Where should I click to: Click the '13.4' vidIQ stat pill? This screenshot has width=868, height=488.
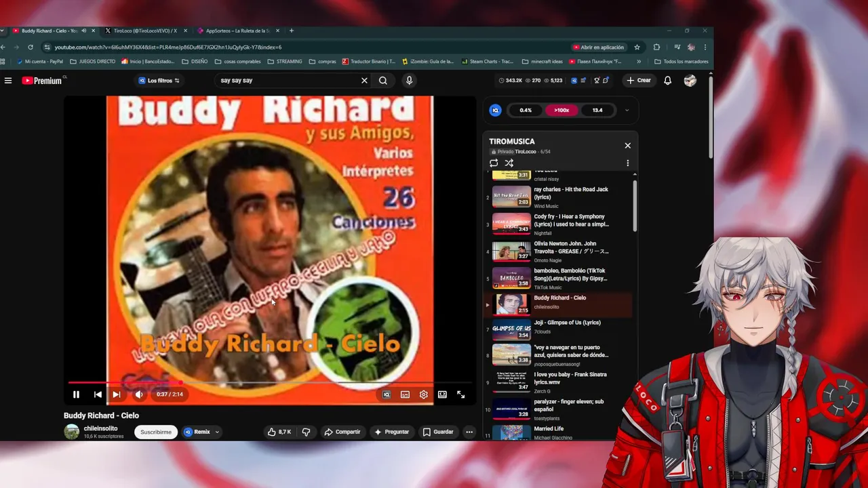click(597, 110)
